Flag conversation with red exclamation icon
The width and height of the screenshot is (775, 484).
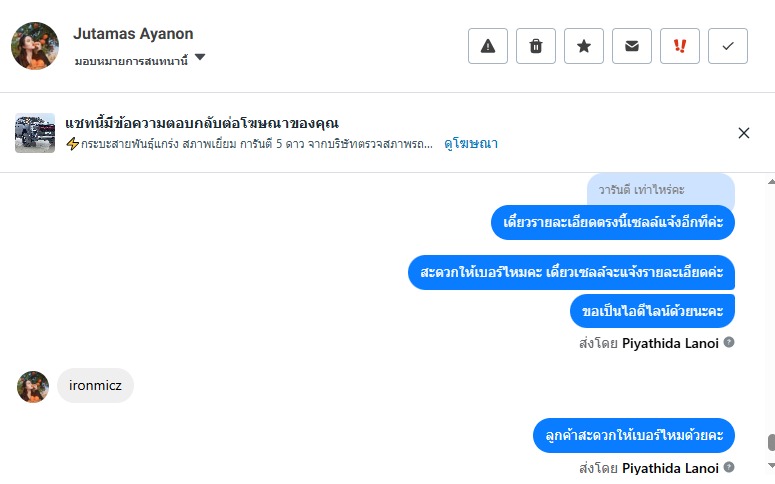coord(680,46)
